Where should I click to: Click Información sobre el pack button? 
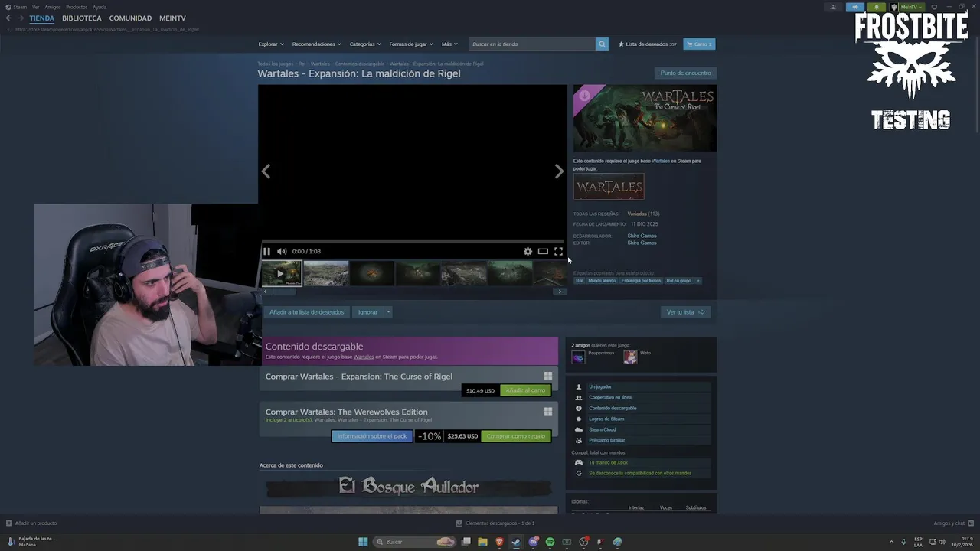point(372,436)
